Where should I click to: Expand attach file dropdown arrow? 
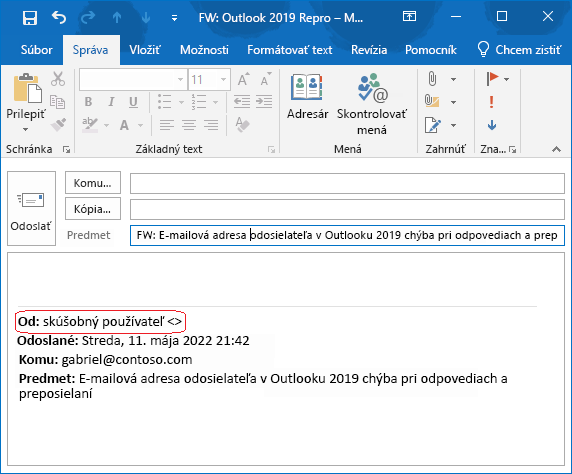pos(453,79)
